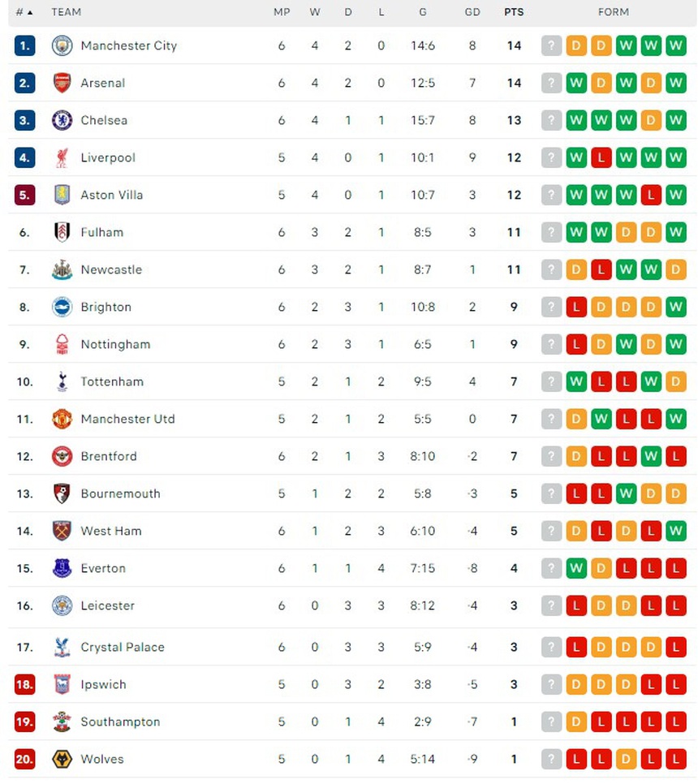The width and height of the screenshot is (698, 784).
Task: Open the Aston Villa team link
Action: tap(112, 196)
